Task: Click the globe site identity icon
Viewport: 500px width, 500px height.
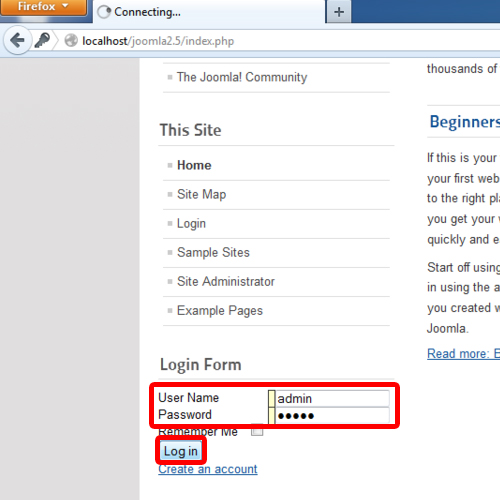Action: [x=71, y=41]
